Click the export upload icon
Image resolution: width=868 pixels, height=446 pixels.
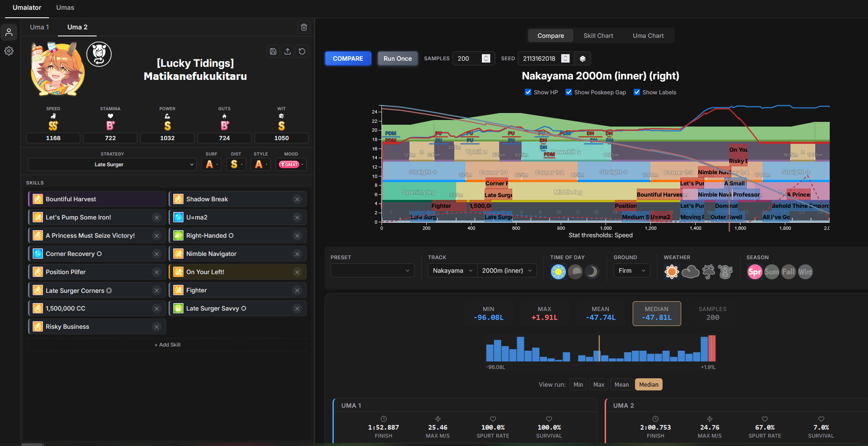(288, 51)
